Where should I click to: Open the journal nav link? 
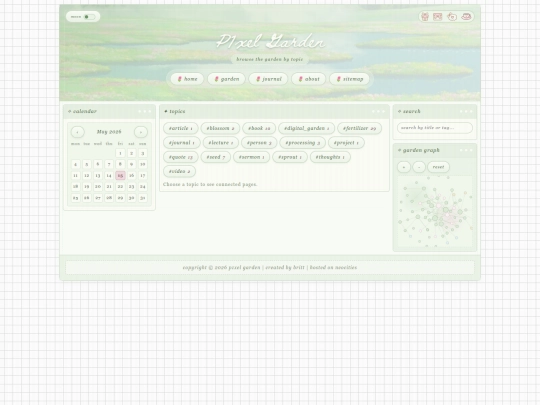pos(268,79)
